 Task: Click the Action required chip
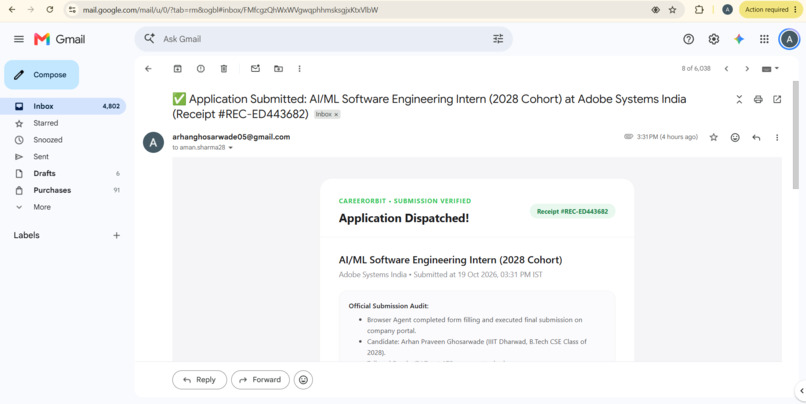[x=771, y=10]
